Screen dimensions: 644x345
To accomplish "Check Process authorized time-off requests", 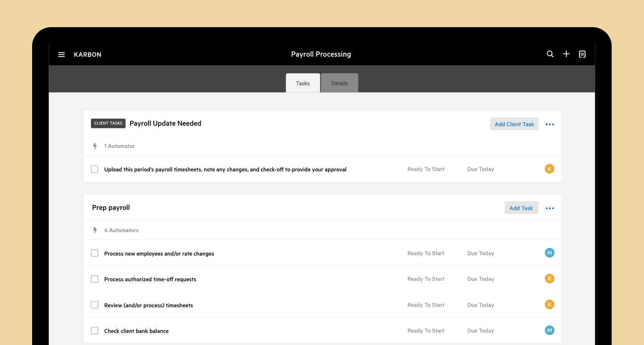I will point(94,279).
